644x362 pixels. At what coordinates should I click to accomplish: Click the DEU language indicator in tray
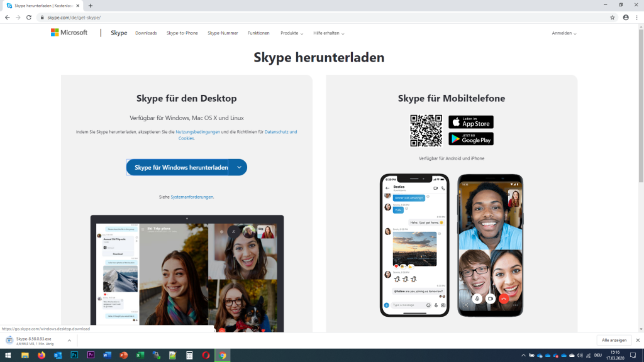pos(598,356)
